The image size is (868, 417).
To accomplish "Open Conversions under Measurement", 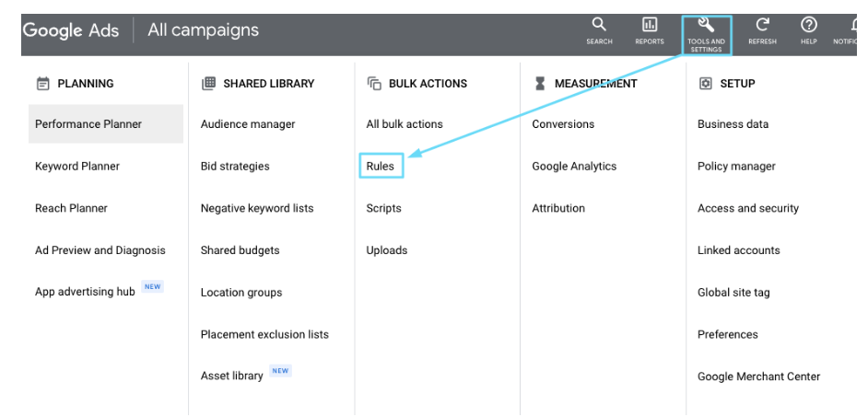I will (563, 124).
